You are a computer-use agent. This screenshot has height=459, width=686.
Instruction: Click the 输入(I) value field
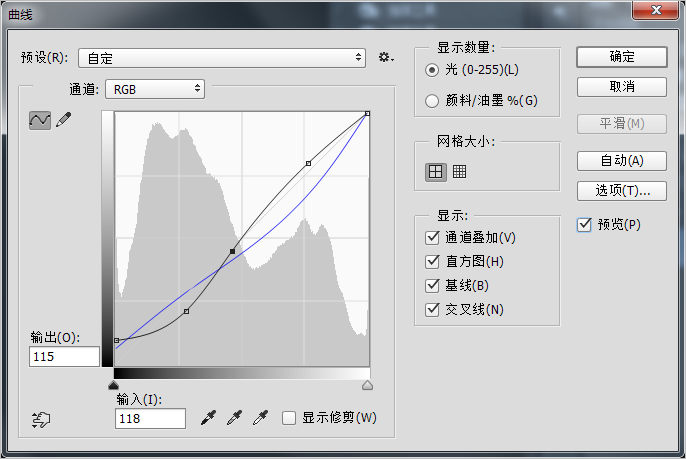pos(150,419)
